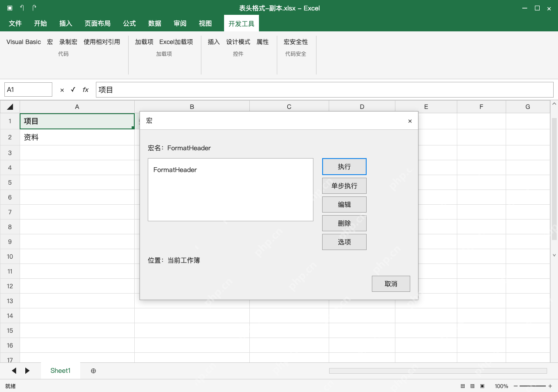This screenshot has height=392, width=558.
Task: Click the 单步执行 button
Action: [344, 186]
